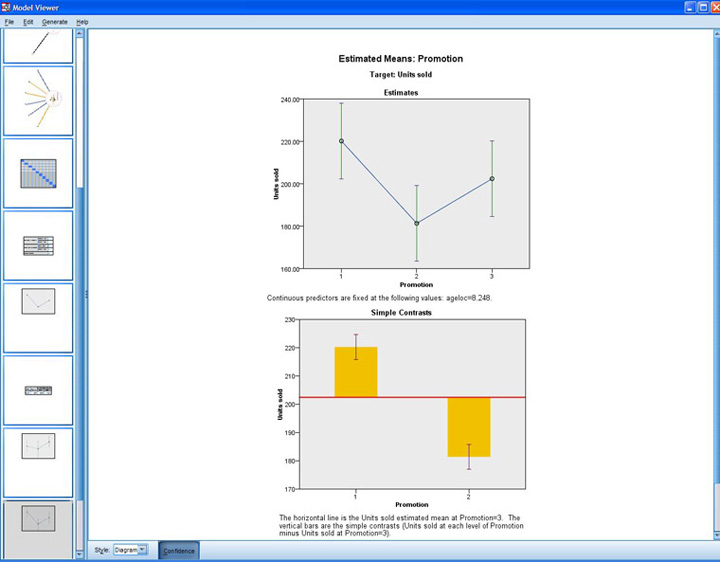Select the table view thumbnail below the matrix

tap(38, 245)
